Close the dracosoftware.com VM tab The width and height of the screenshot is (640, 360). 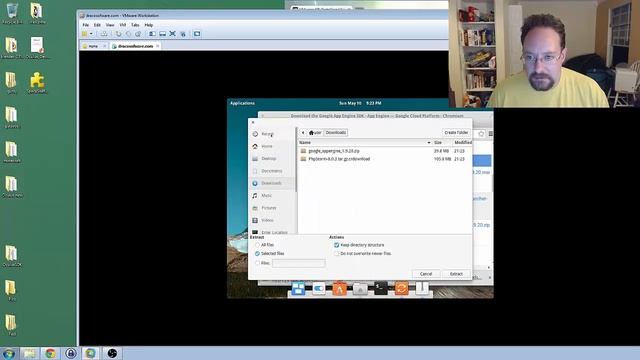(x=158, y=46)
